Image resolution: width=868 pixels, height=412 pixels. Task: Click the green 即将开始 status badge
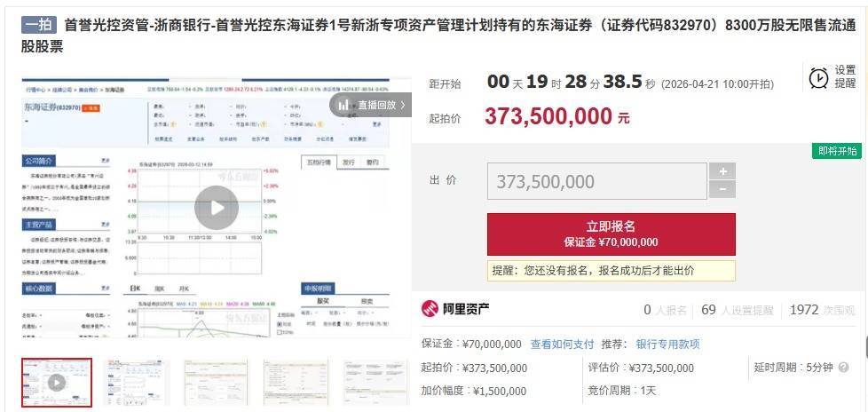(837, 151)
